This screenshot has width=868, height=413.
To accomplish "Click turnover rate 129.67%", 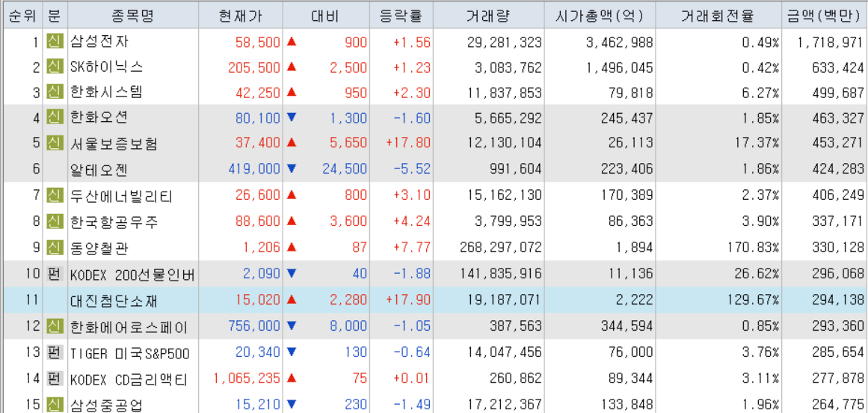I will click(754, 300).
